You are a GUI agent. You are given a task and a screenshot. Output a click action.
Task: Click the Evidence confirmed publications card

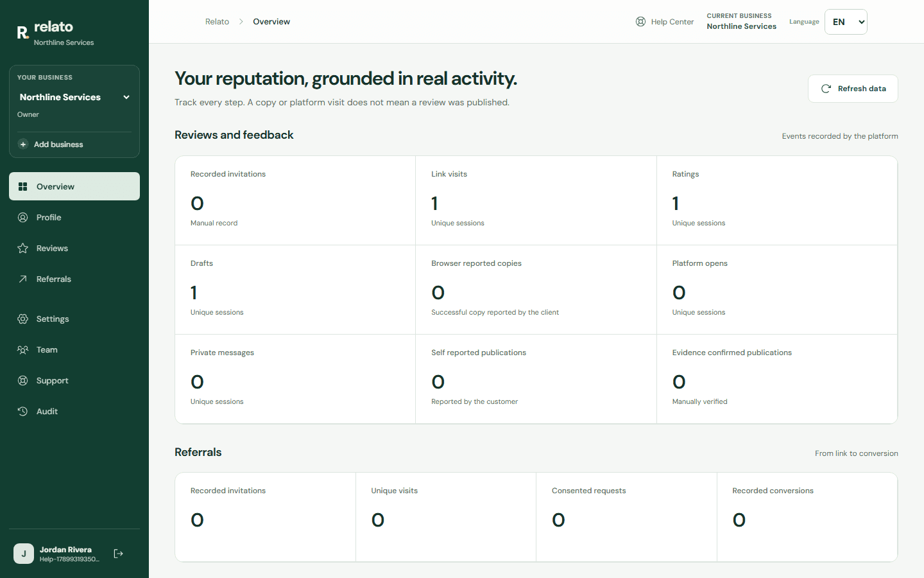click(777, 379)
